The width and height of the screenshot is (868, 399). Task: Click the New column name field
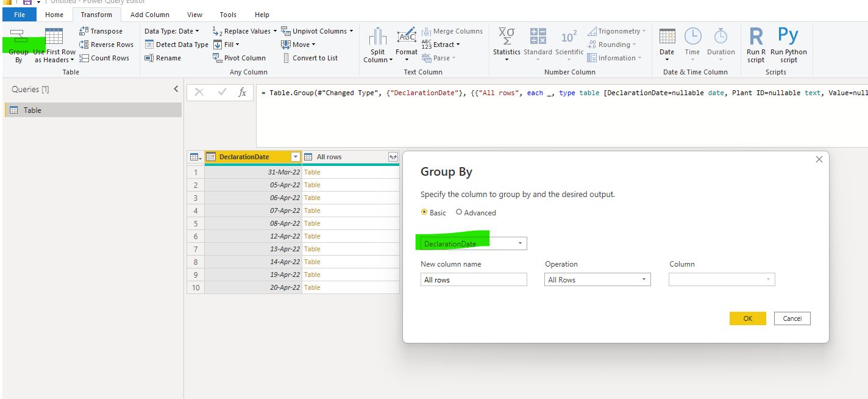pos(474,279)
